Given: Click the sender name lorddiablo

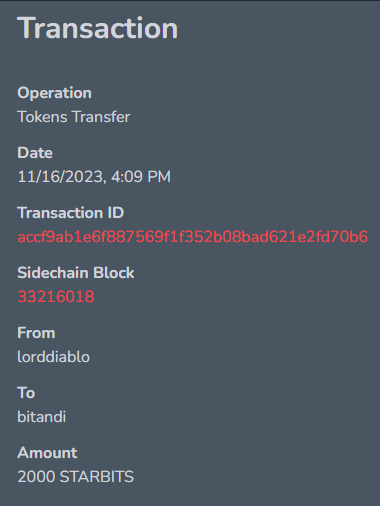Looking at the screenshot, I should [x=54, y=357].
